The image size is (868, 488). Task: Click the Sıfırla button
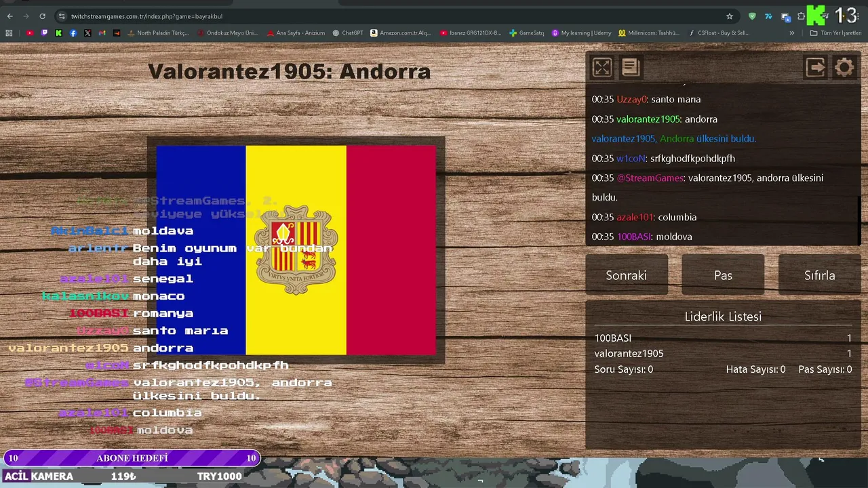point(819,275)
